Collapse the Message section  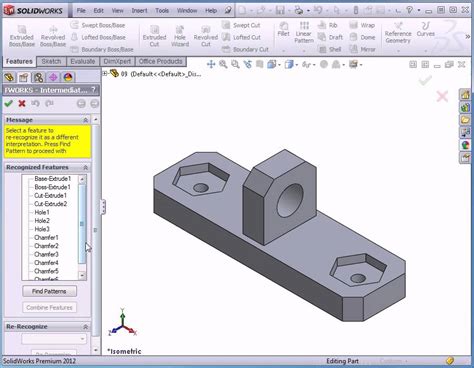(x=86, y=120)
